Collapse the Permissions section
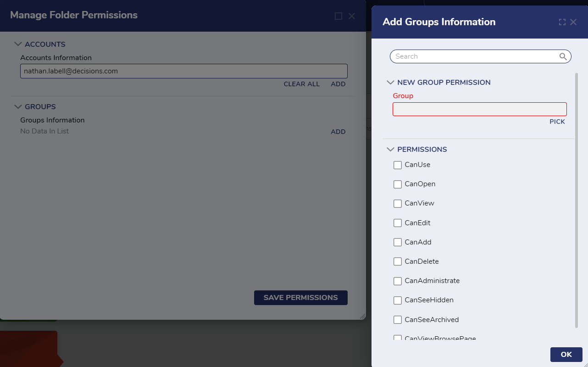Viewport: 588px width, 367px height. [391, 150]
